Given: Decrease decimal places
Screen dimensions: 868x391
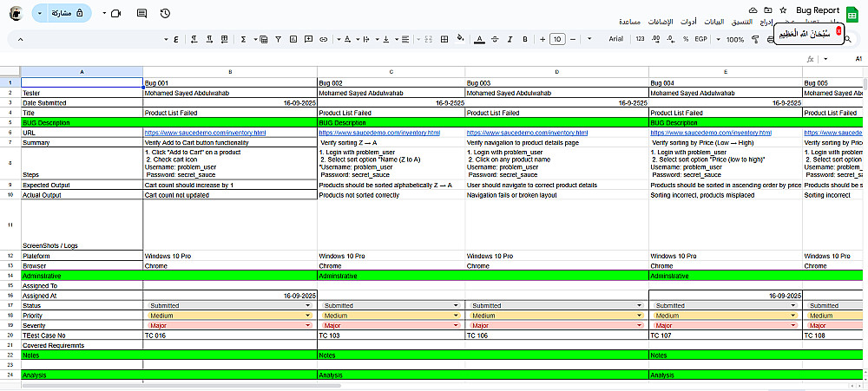Looking at the screenshot, I should (671, 39).
